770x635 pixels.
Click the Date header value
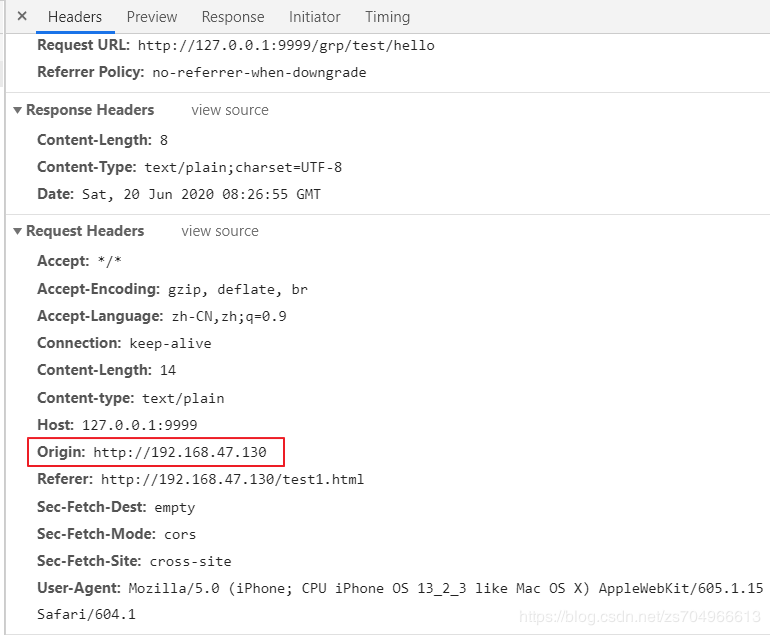tap(201, 194)
